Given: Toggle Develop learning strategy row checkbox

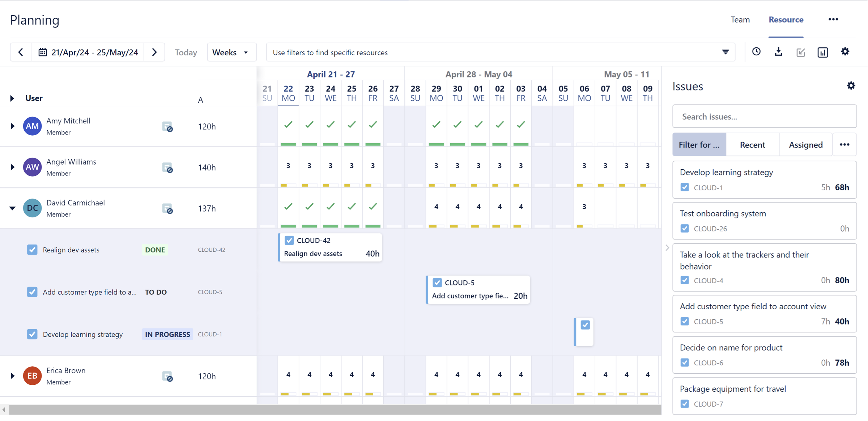Looking at the screenshot, I should (32, 334).
